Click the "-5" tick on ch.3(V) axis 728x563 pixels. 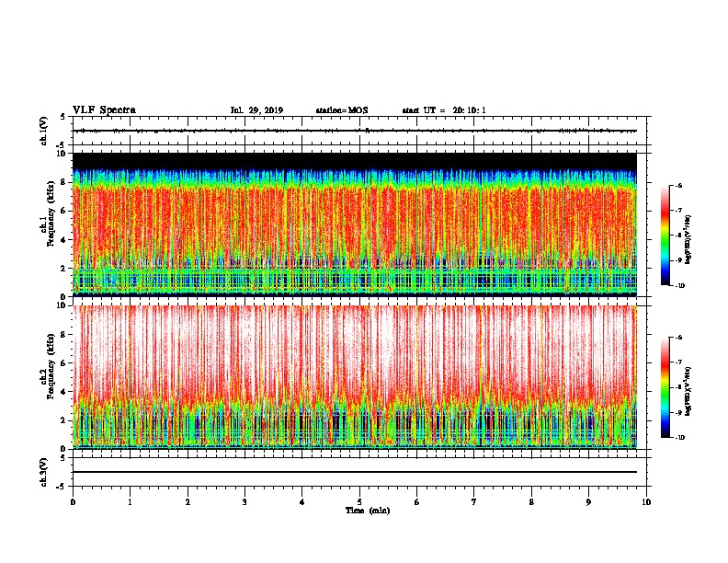pos(61,487)
